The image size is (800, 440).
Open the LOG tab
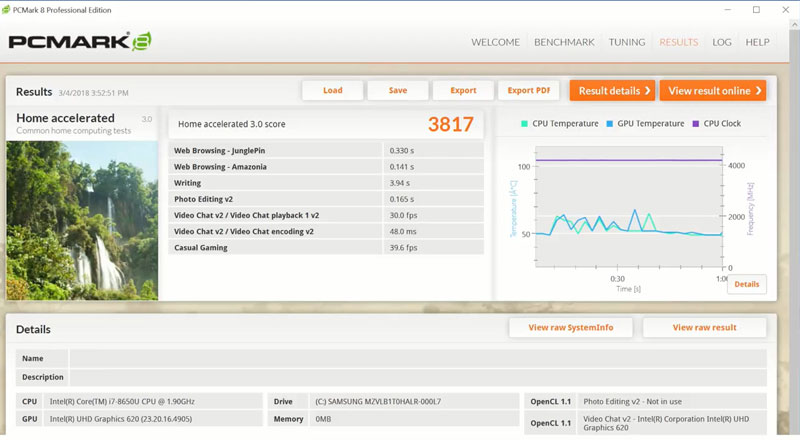[721, 42]
